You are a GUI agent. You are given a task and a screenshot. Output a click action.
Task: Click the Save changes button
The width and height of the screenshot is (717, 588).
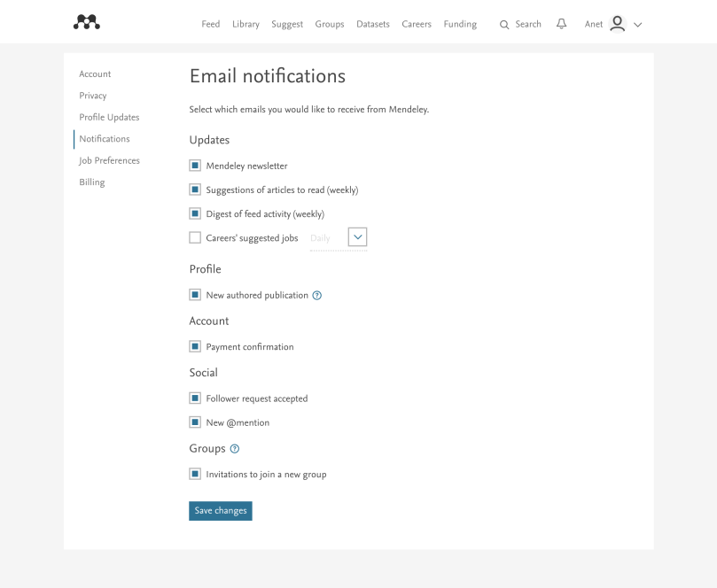[221, 511]
